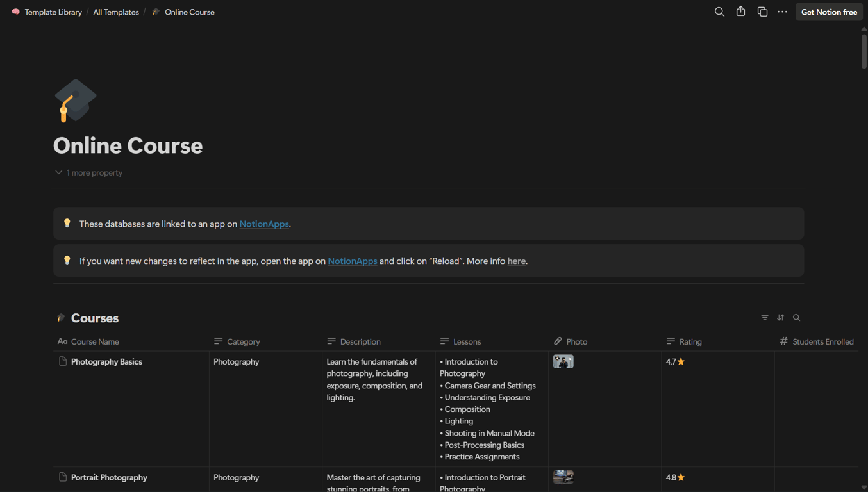Select the Online Course breadcrumb

click(190, 12)
